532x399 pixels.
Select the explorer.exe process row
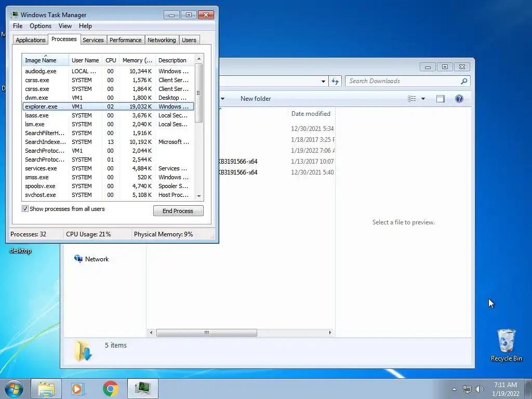pos(108,107)
